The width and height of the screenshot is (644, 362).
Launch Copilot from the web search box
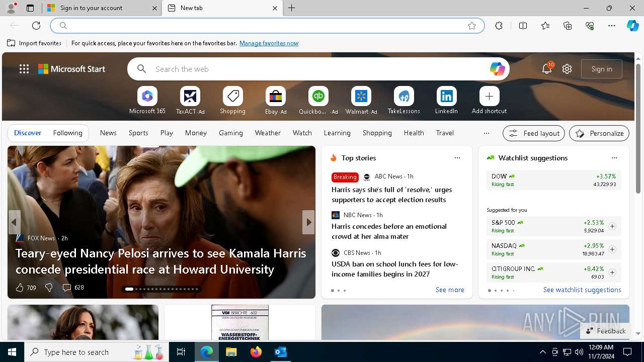497,69
